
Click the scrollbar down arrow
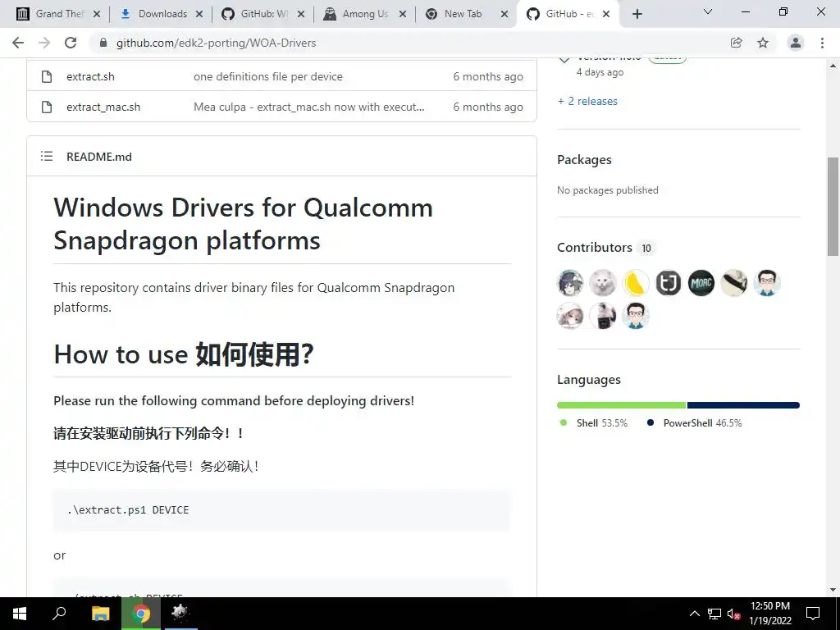click(833, 590)
